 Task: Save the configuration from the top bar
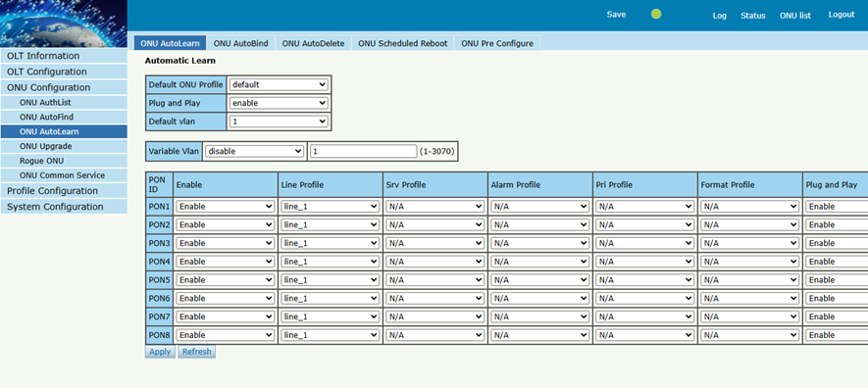pyautogui.click(x=616, y=15)
